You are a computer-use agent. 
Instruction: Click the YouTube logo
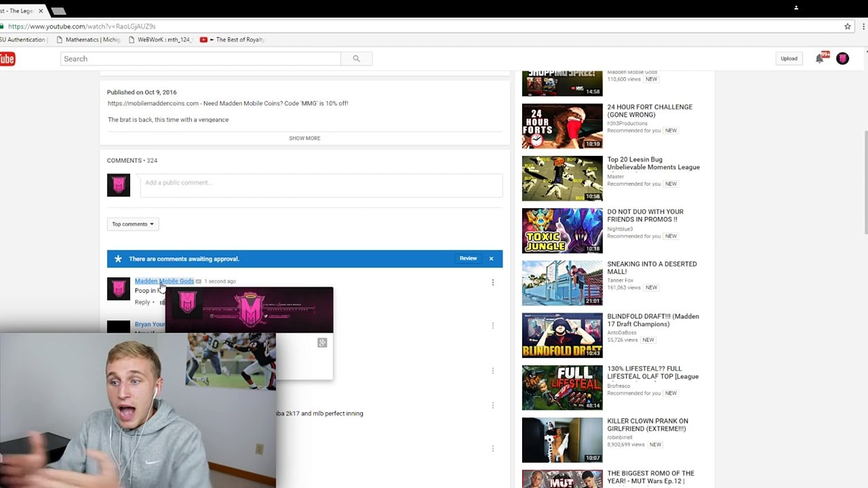click(x=7, y=59)
